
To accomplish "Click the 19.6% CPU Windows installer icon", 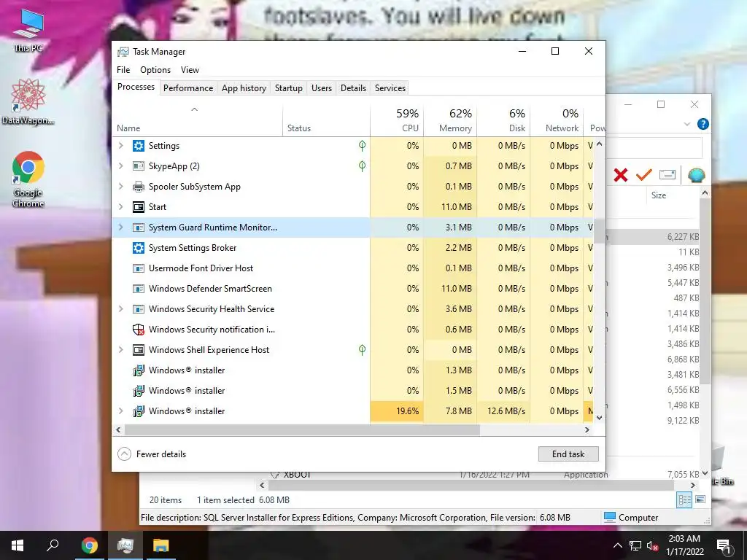I will coord(138,411).
